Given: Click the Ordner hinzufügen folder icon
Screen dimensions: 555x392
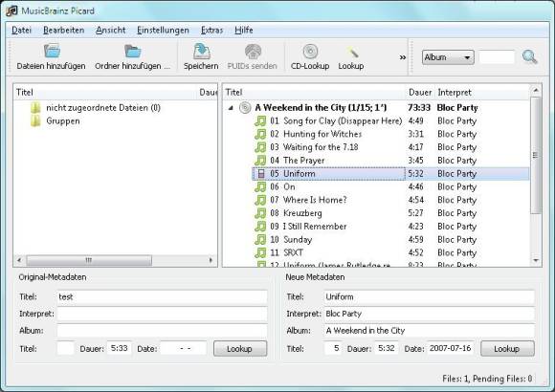Looking at the screenshot, I should point(133,51).
